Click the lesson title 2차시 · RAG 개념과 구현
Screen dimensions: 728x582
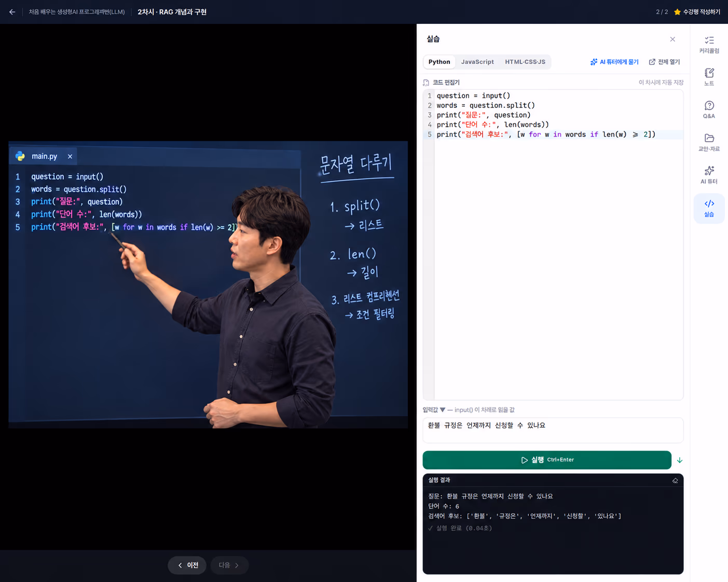pos(172,12)
